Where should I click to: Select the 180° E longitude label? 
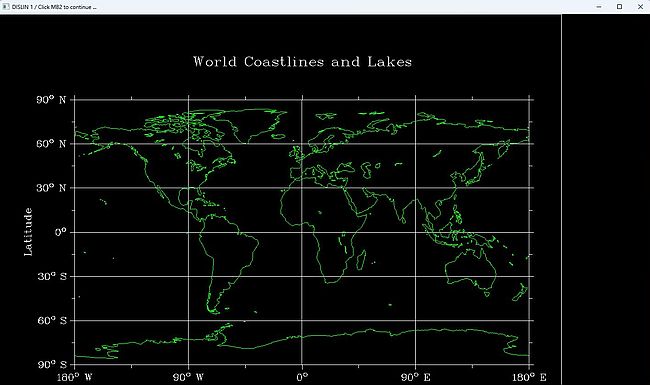[529, 377]
